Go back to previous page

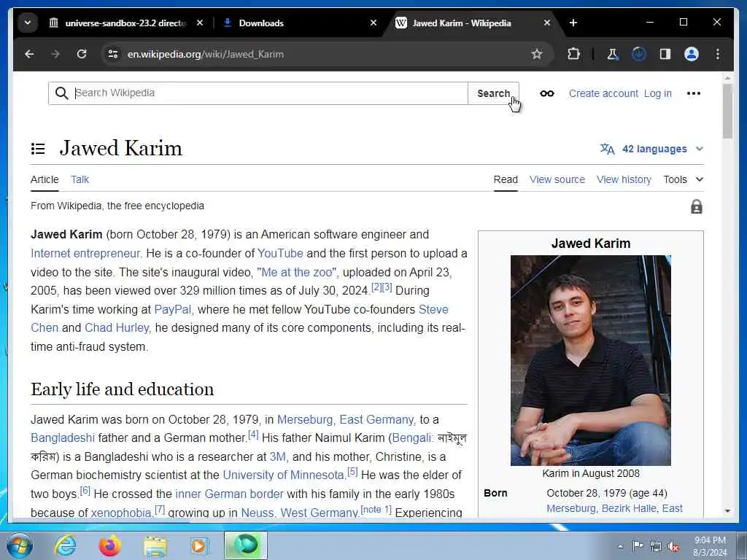pyautogui.click(x=29, y=54)
